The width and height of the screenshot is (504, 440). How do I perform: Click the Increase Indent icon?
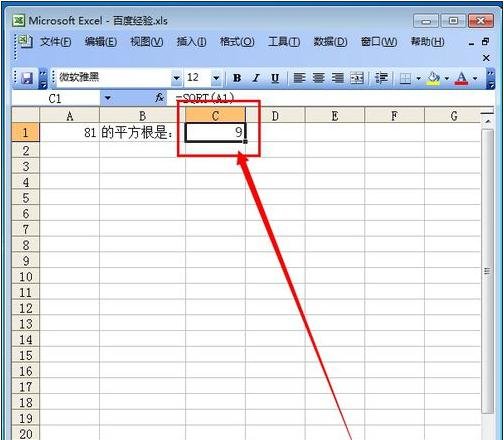(x=381, y=78)
